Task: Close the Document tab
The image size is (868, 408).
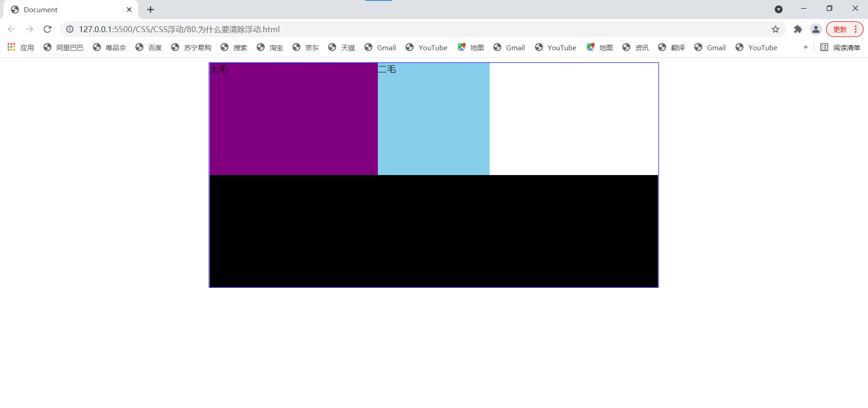Action: [129, 9]
